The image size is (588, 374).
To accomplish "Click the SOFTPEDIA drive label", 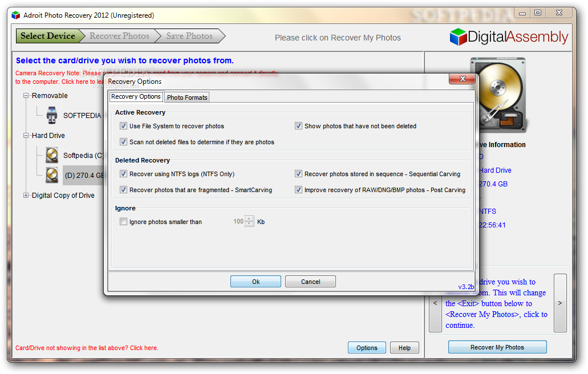I will pos(82,115).
